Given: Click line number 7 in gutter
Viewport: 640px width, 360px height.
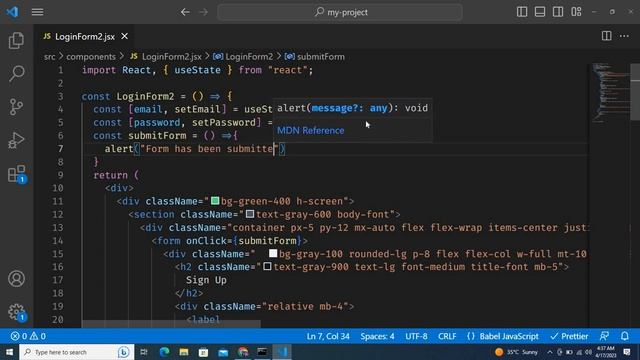Looking at the screenshot, I should [x=60, y=149].
